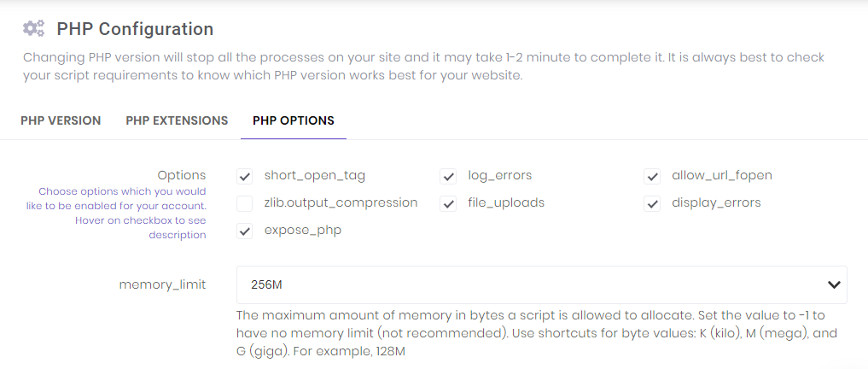Image resolution: width=868 pixels, height=369 pixels.
Task: Click the memory_limit field label
Action: pyautogui.click(x=162, y=284)
